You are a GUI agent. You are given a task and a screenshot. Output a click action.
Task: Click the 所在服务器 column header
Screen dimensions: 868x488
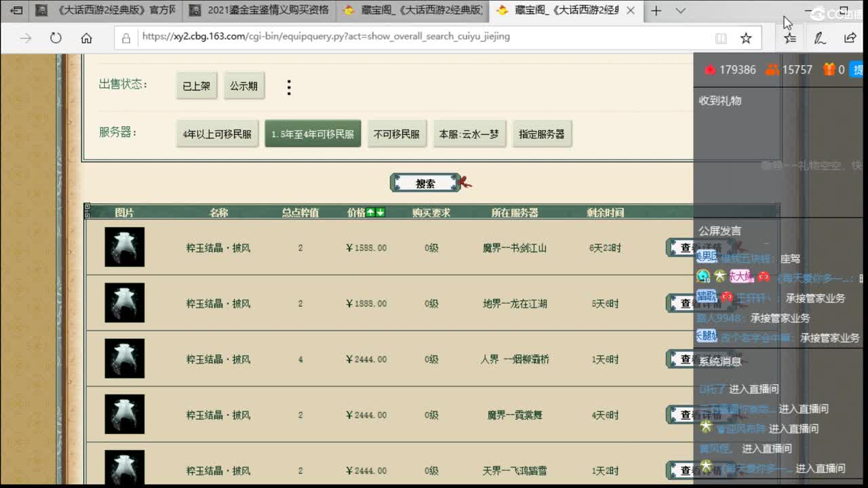point(515,213)
